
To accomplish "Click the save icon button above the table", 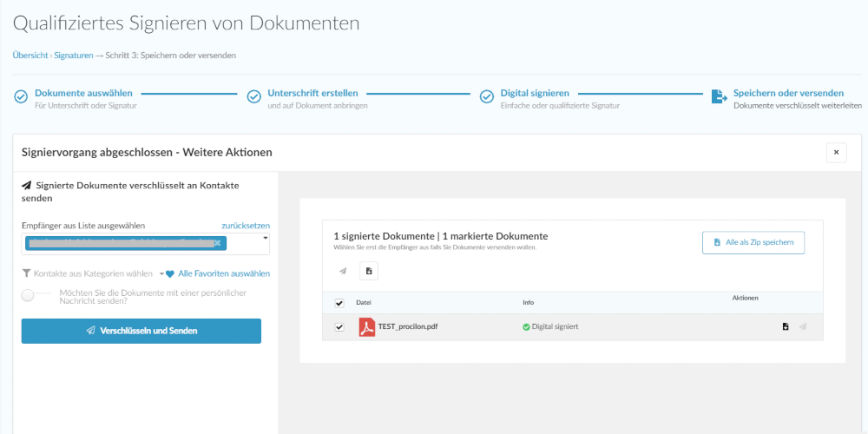I will (x=369, y=271).
